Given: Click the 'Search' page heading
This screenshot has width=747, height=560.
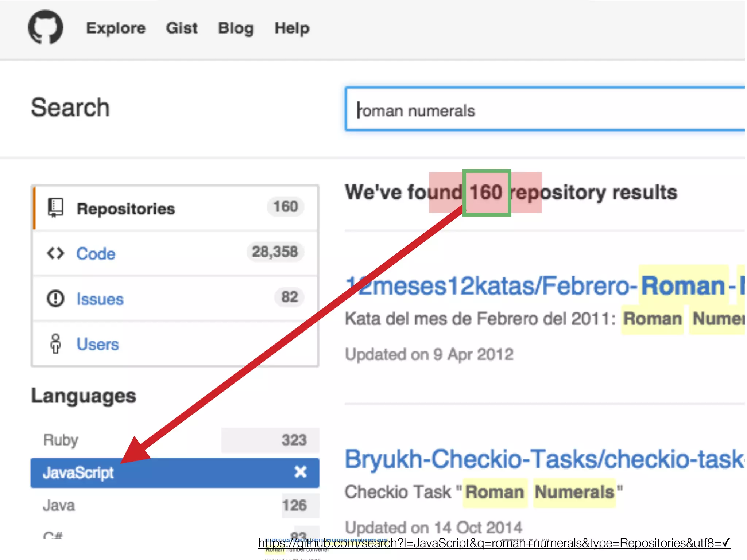Looking at the screenshot, I should click(70, 108).
